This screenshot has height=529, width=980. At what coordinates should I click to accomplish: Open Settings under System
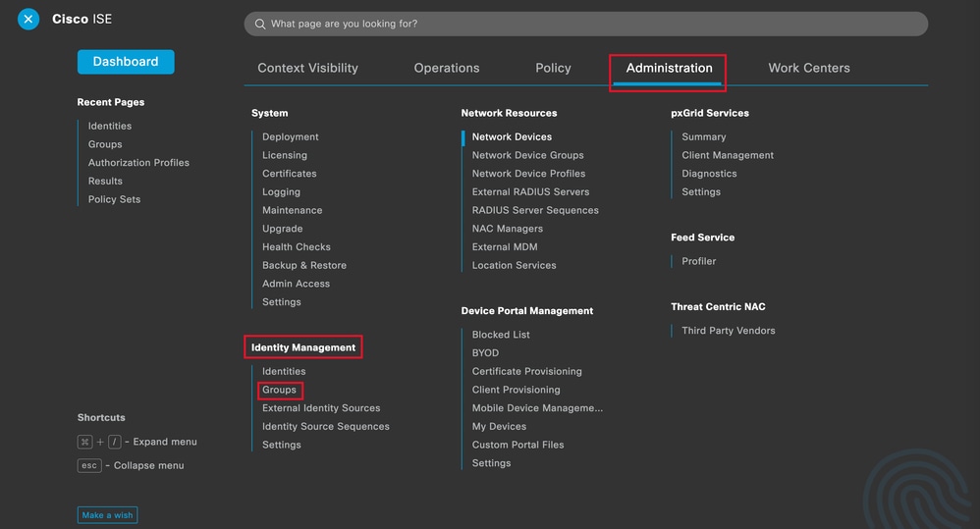pos(281,301)
